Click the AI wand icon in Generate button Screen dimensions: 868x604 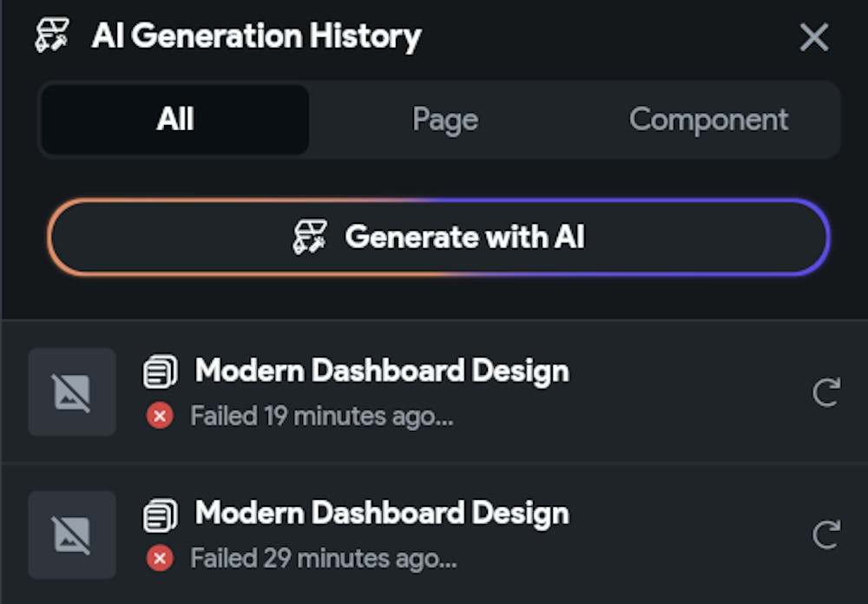(310, 237)
